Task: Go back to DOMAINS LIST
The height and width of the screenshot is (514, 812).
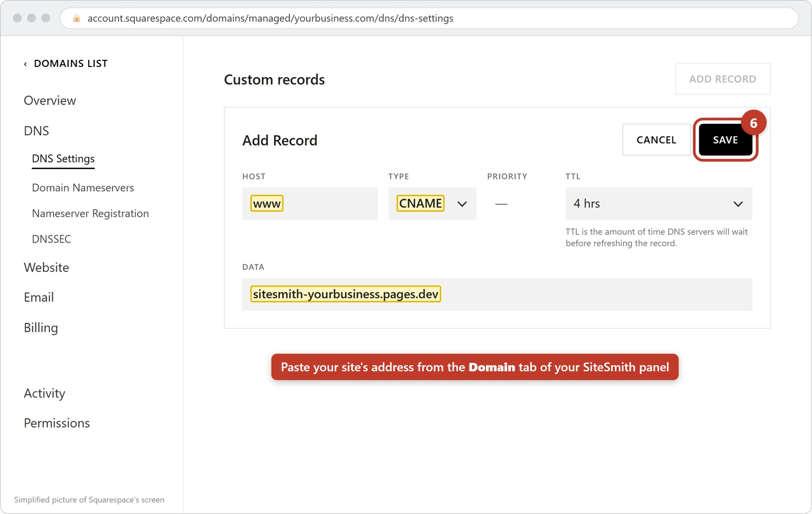Action: pyautogui.click(x=71, y=63)
